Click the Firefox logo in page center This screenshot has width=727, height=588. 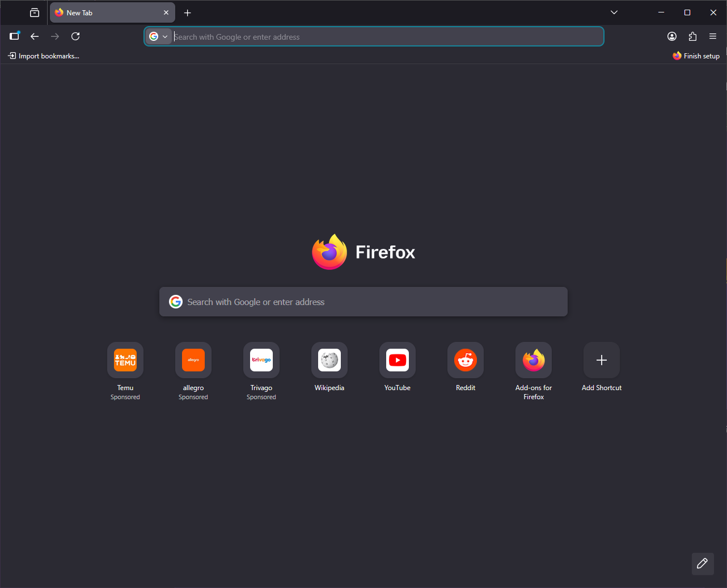pyautogui.click(x=329, y=252)
